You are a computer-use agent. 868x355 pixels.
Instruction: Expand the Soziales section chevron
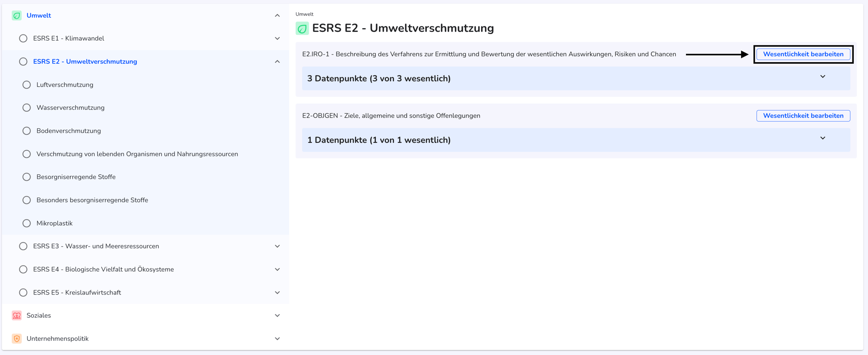click(x=277, y=316)
